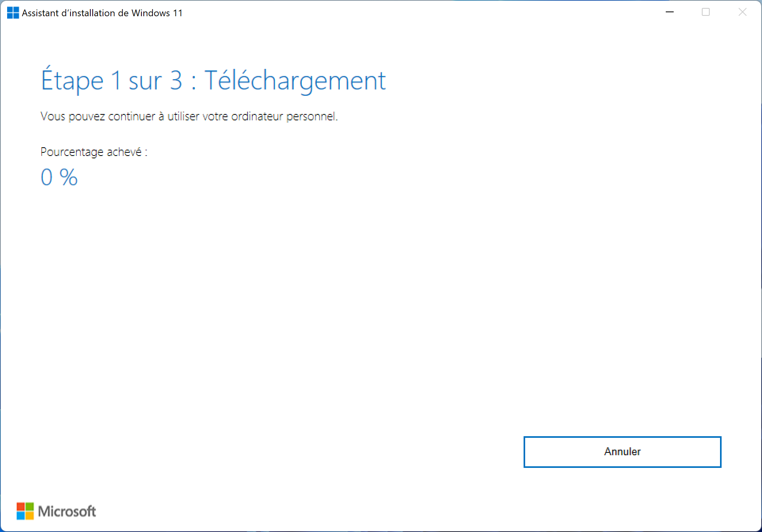Click the word "ordinateur personnel" in subtitle
The width and height of the screenshot is (762, 532).
[284, 116]
